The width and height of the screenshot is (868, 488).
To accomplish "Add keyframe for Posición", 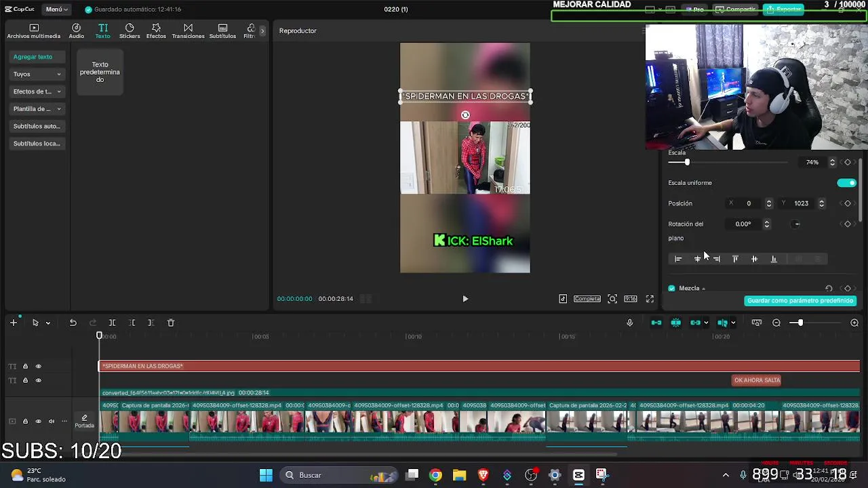I will (848, 203).
